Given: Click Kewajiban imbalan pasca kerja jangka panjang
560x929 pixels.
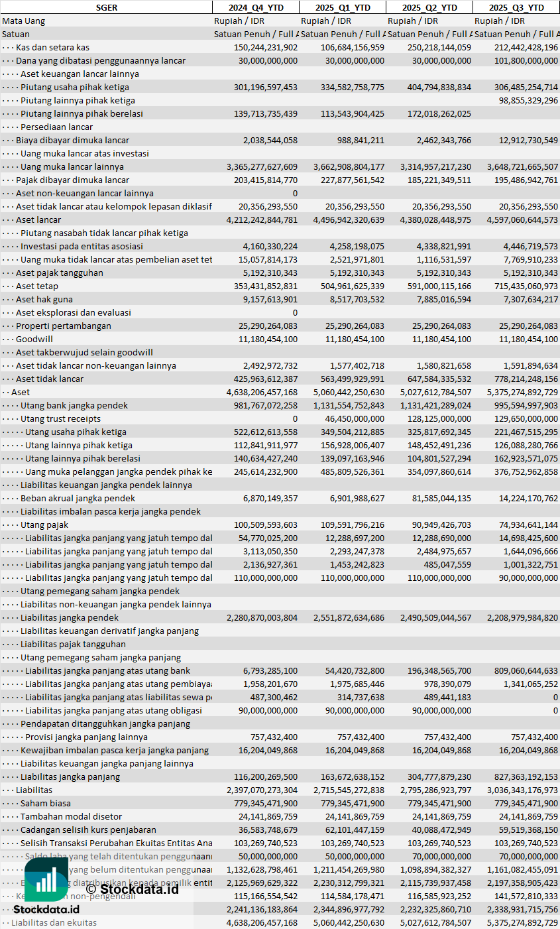Looking at the screenshot, I should 115,750.
